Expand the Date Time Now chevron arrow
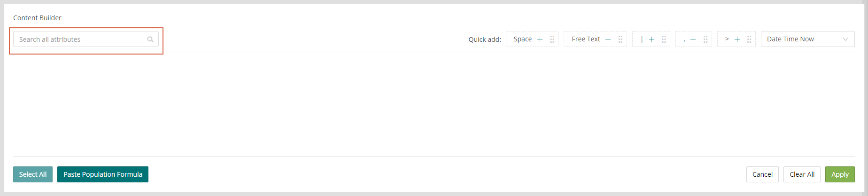Viewport: 868px width, 196px height. coord(845,39)
